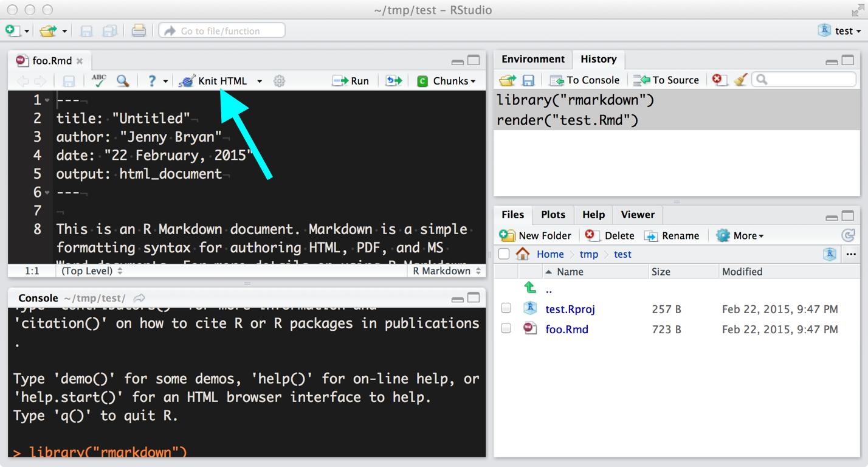868x467 pixels.
Task: Click the Load history folder icon
Action: [507, 80]
